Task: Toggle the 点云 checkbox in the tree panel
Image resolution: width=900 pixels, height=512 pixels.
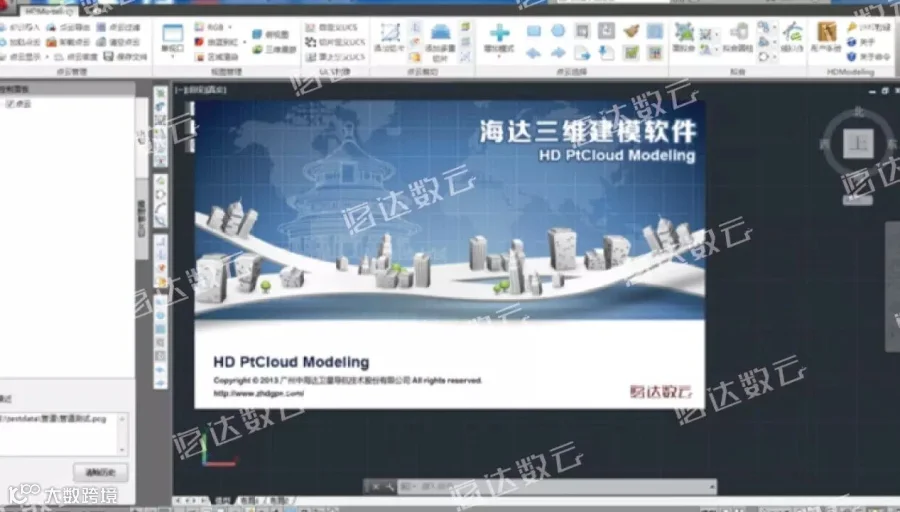Action: pos(10,104)
